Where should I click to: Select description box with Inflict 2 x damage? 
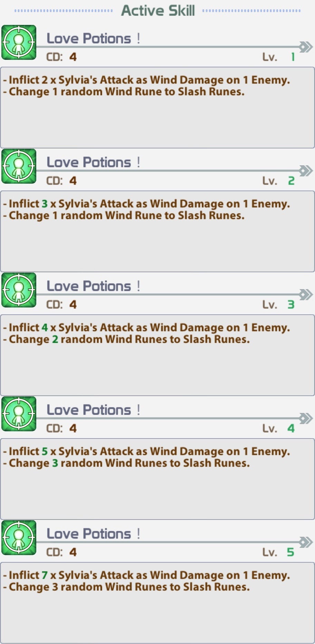pos(157,108)
